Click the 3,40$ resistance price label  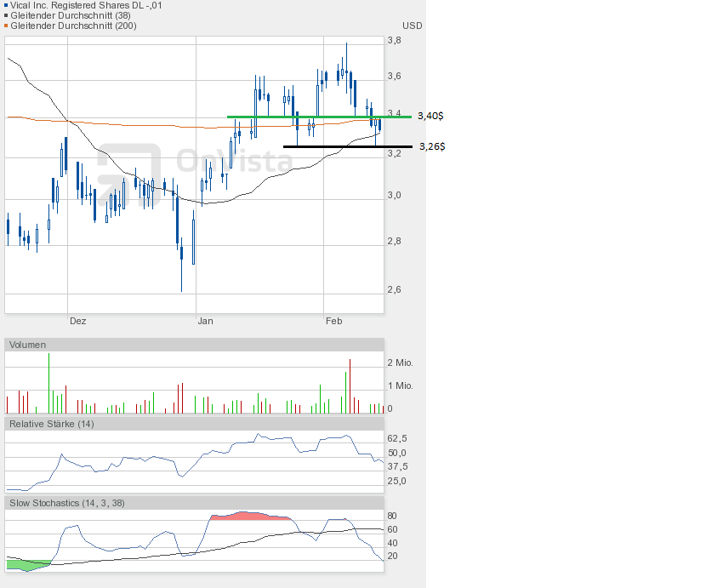(x=430, y=116)
